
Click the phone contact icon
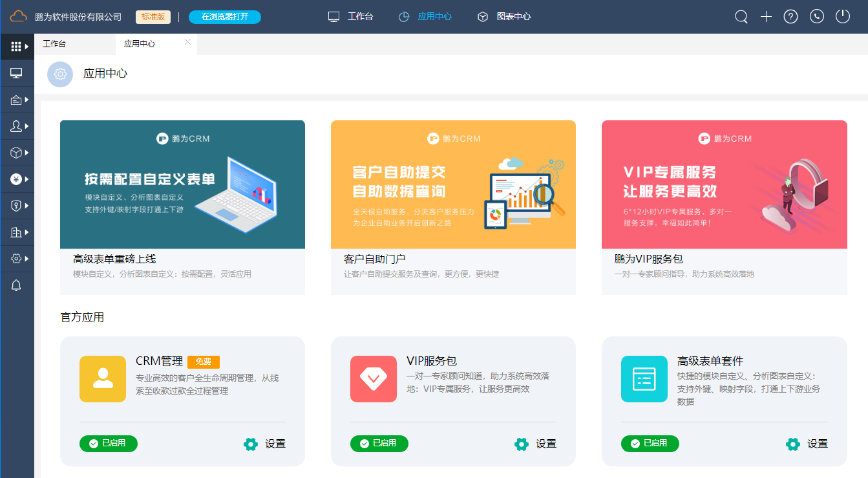(x=817, y=17)
